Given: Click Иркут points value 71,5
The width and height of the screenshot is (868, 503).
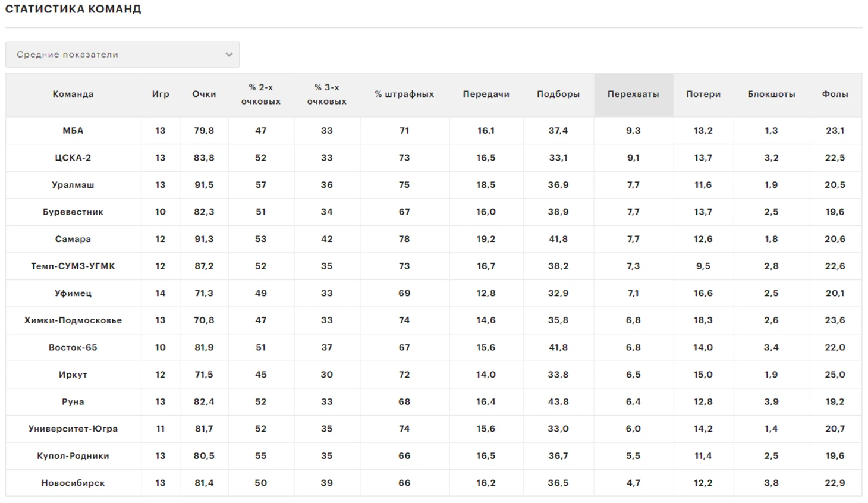Looking at the screenshot, I should 204,375.
